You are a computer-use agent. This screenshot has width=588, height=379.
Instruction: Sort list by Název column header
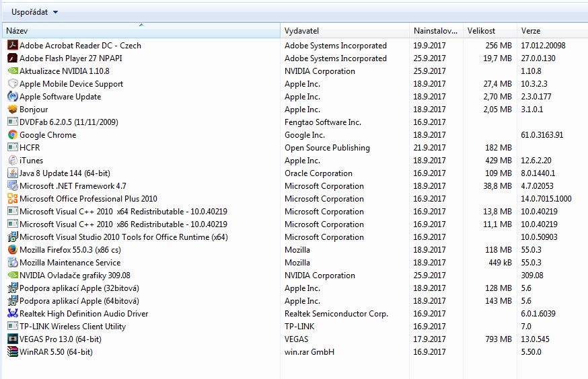click(141, 31)
